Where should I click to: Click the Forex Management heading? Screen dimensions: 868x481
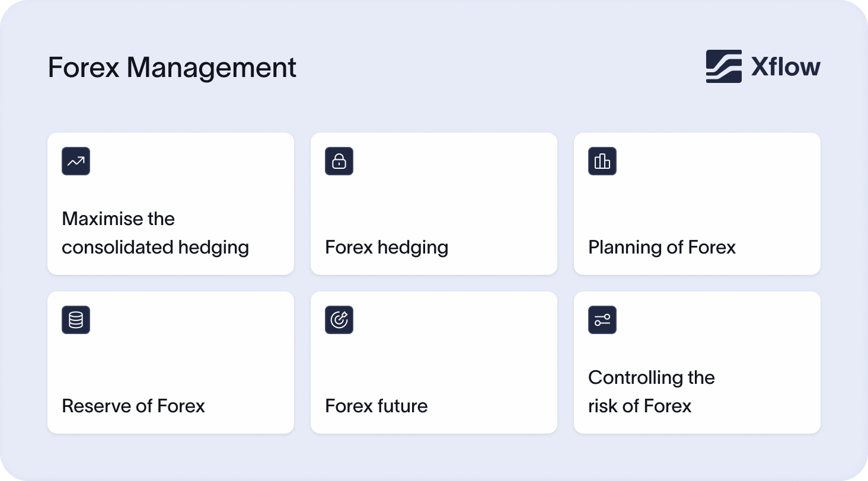pyautogui.click(x=172, y=68)
